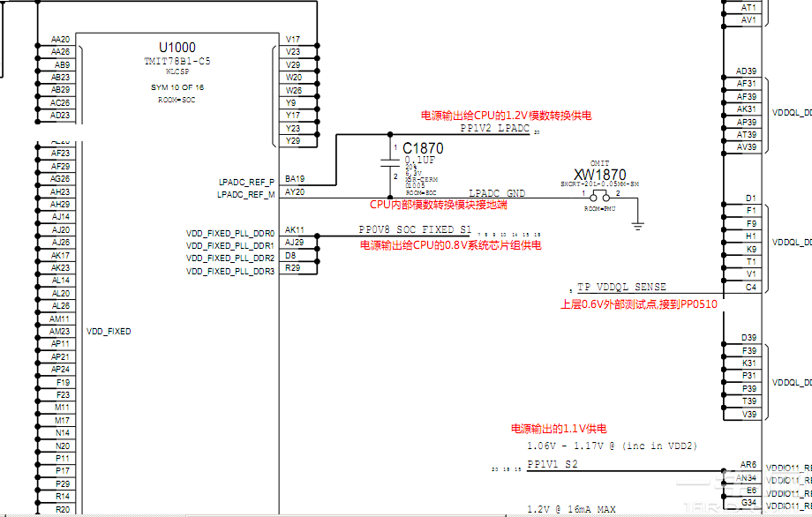The width and height of the screenshot is (812, 517).
Task: Click the VDD_FIXED group label
Action: pyautogui.click(x=109, y=332)
